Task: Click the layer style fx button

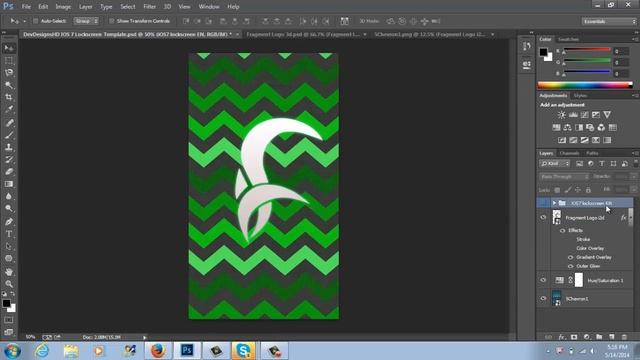Action: (562, 337)
